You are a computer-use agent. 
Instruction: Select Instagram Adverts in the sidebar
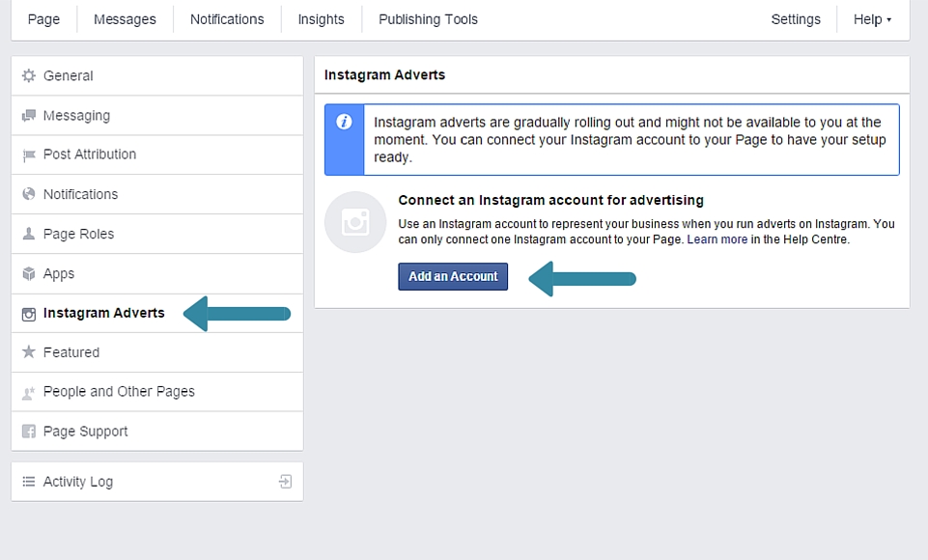coord(156,313)
